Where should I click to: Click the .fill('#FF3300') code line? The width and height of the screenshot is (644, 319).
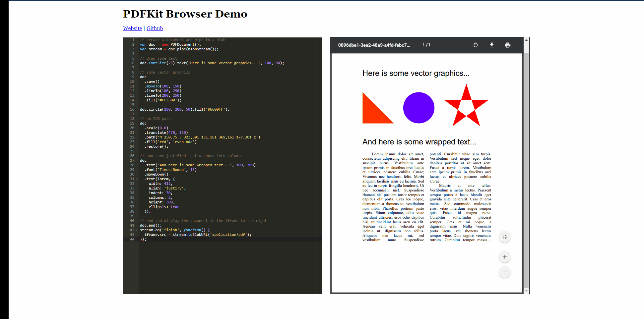pyautogui.click(x=162, y=100)
